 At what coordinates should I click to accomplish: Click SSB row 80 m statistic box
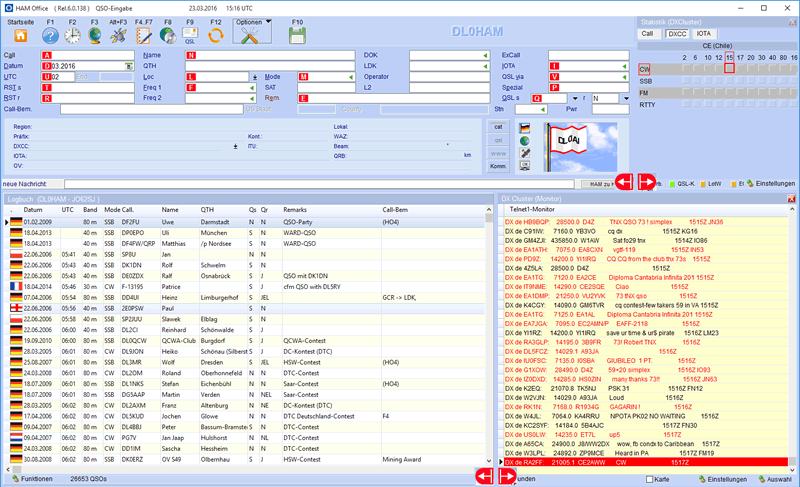(783, 81)
